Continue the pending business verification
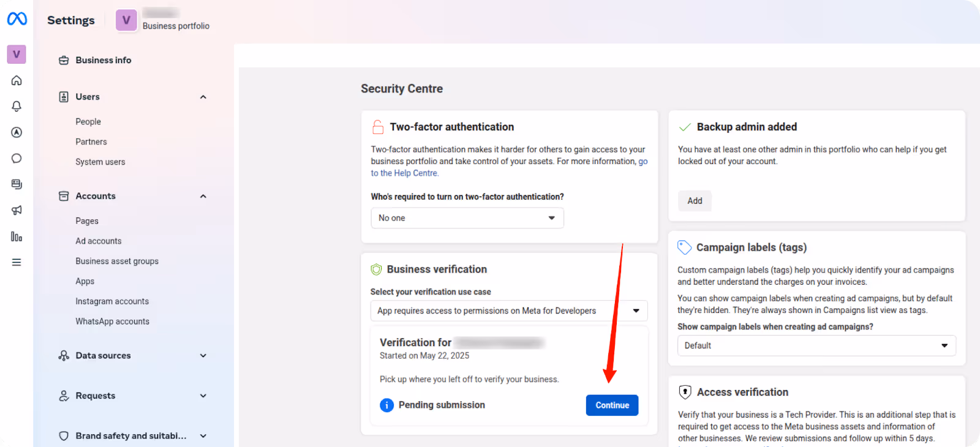The width and height of the screenshot is (980, 447). point(611,405)
